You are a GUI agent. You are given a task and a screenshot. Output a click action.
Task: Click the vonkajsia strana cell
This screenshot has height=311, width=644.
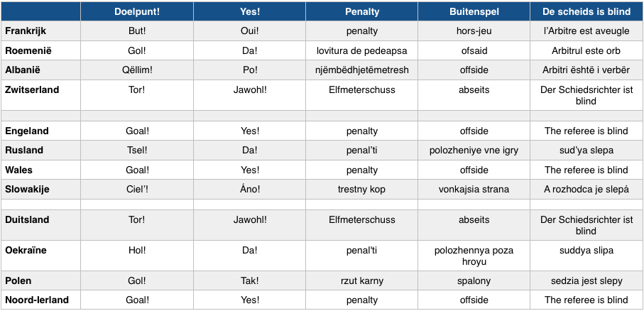coord(473,190)
